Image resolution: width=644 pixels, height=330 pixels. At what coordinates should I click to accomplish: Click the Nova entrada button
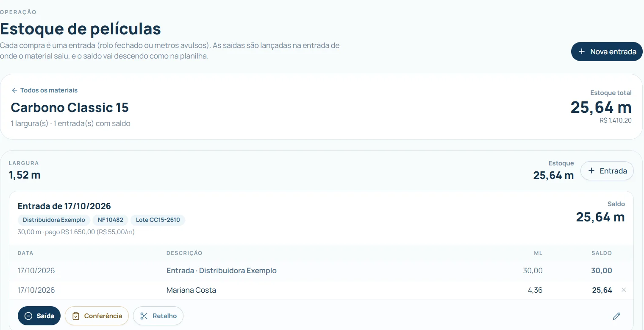coord(607,52)
